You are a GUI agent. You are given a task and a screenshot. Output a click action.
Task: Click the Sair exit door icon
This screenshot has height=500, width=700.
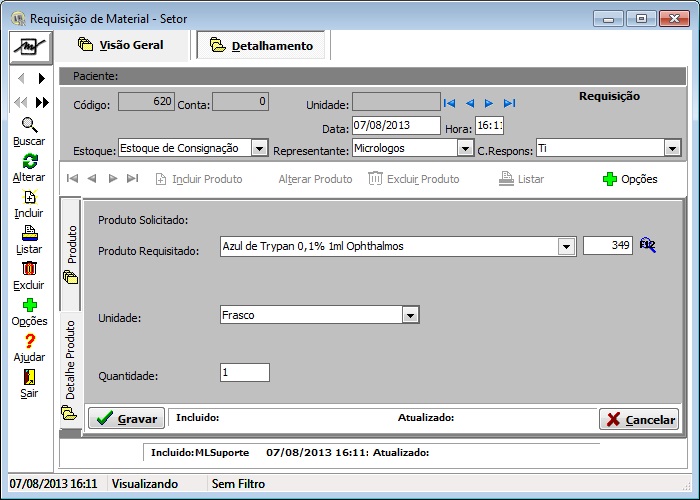29,377
